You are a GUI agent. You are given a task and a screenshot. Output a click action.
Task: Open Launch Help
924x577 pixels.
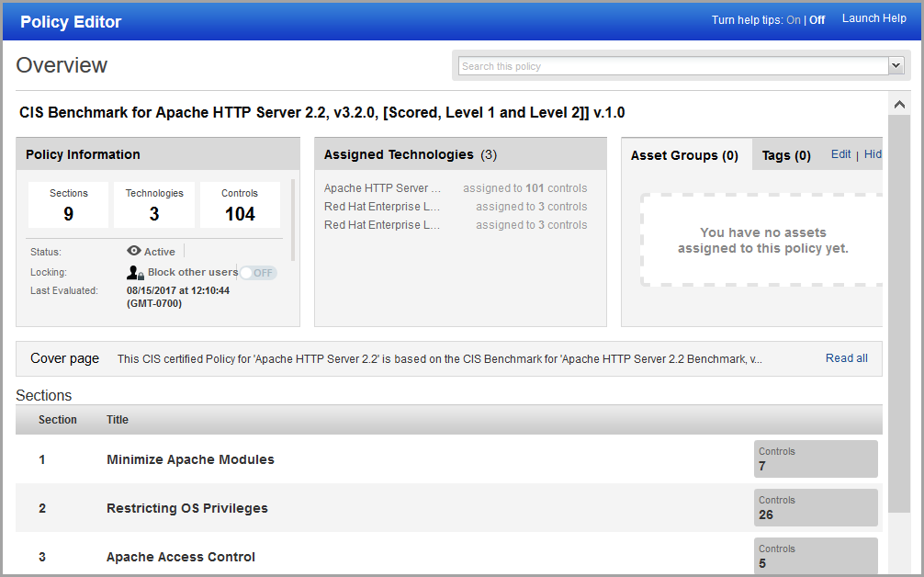[x=873, y=18]
